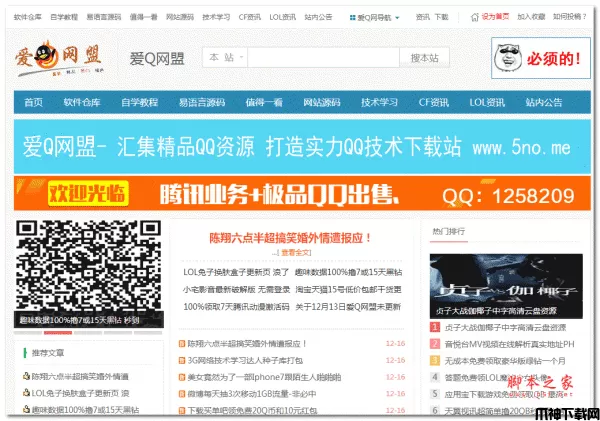Click the orange 腾讯业务+极品QQ出售 banner

(x=302, y=193)
